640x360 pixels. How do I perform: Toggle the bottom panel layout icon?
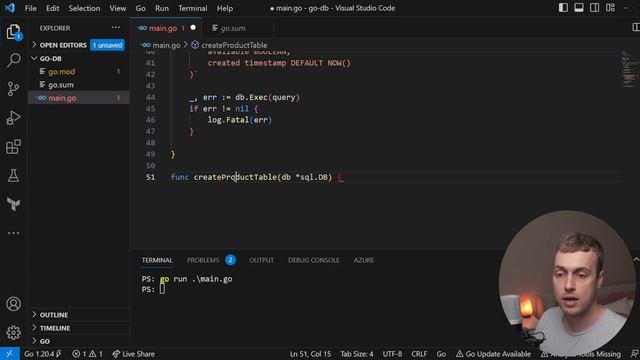(x=579, y=8)
